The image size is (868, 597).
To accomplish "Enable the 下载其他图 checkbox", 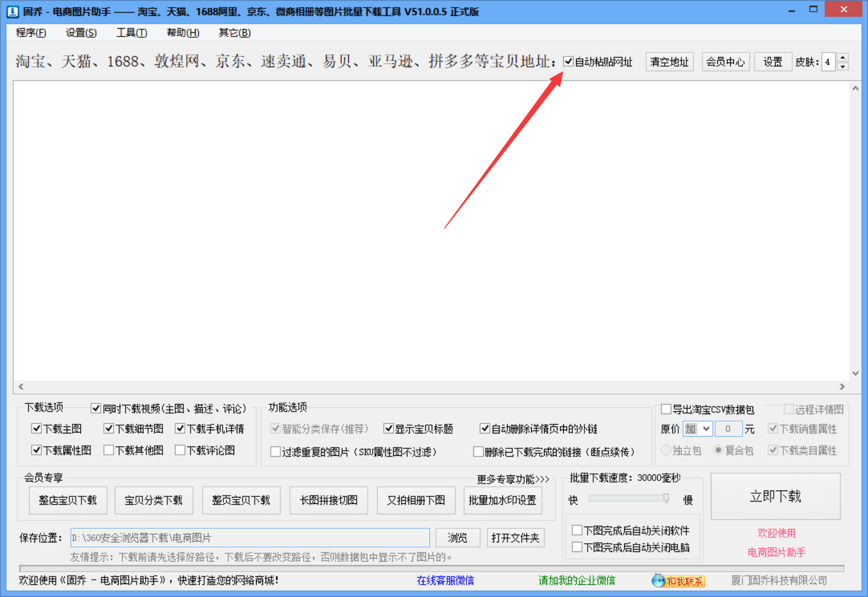I will [108, 450].
